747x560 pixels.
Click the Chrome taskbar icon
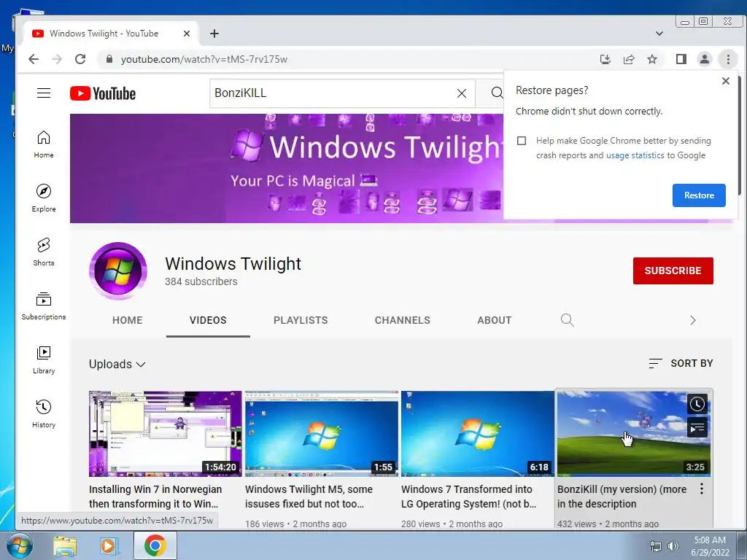point(155,545)
